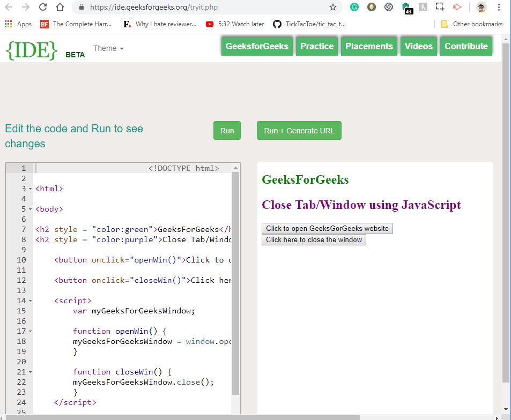
Task: Click the page vertical scrollbar thumb
Action: pyautogui.click(x=506, y=213)
